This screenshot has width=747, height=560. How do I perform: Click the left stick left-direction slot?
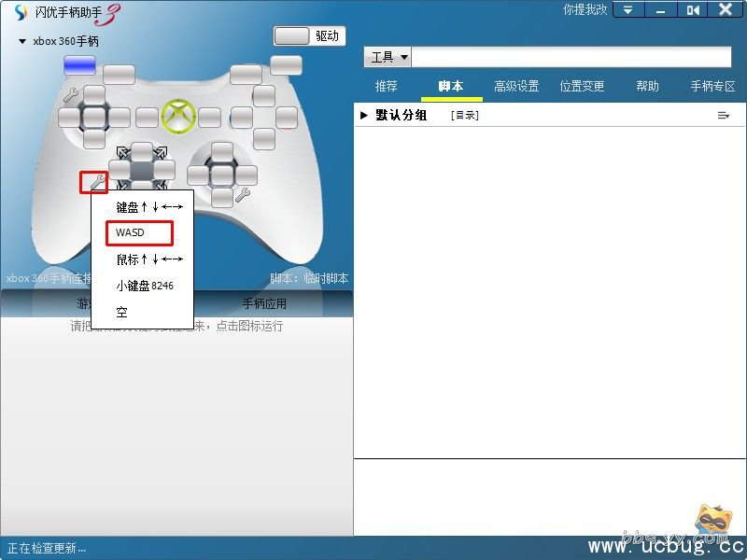pyautogui.click(x=69, y=118)
